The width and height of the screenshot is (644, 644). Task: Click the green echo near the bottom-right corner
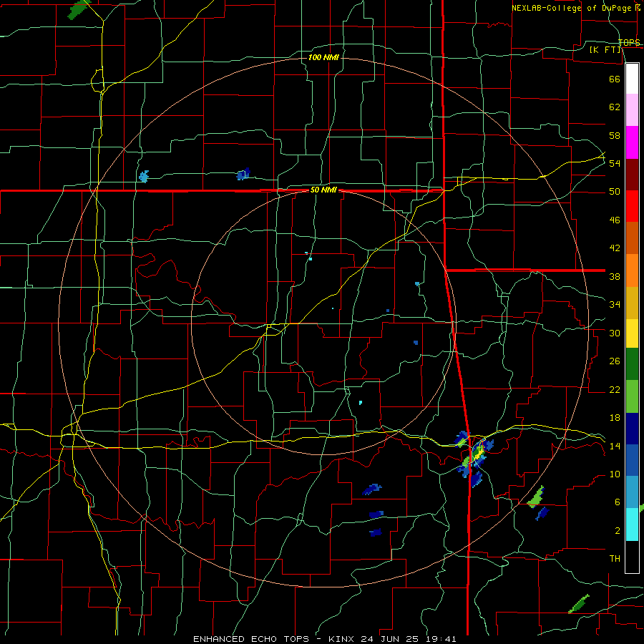pyautogui.click(x=578, y=604)
